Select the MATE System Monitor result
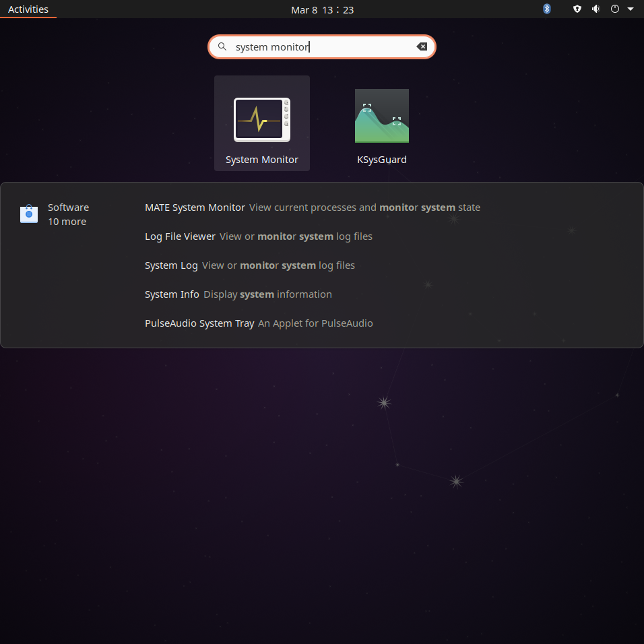This screenshot has width=644, height=644. [312, 207]
